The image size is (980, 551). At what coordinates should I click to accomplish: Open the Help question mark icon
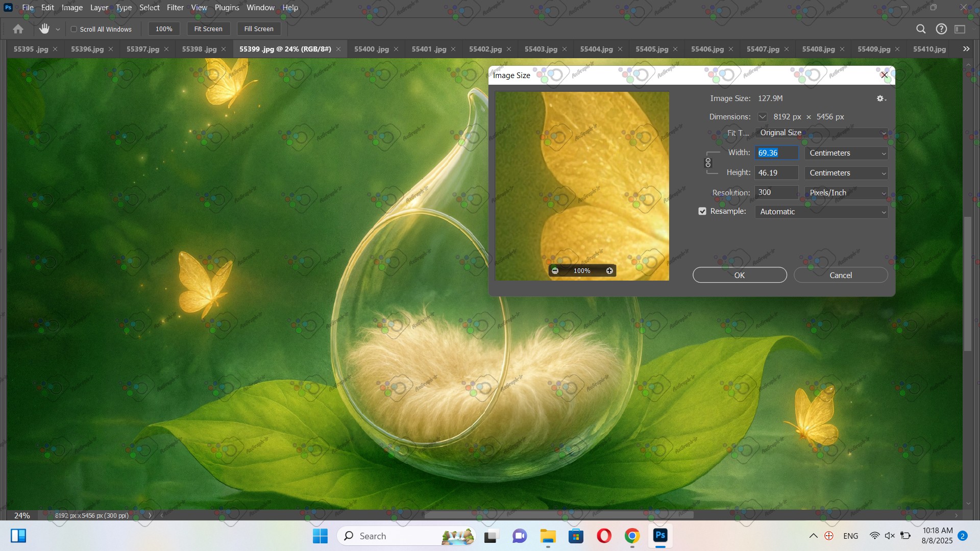pyautogui.click(x=941, y=29)
